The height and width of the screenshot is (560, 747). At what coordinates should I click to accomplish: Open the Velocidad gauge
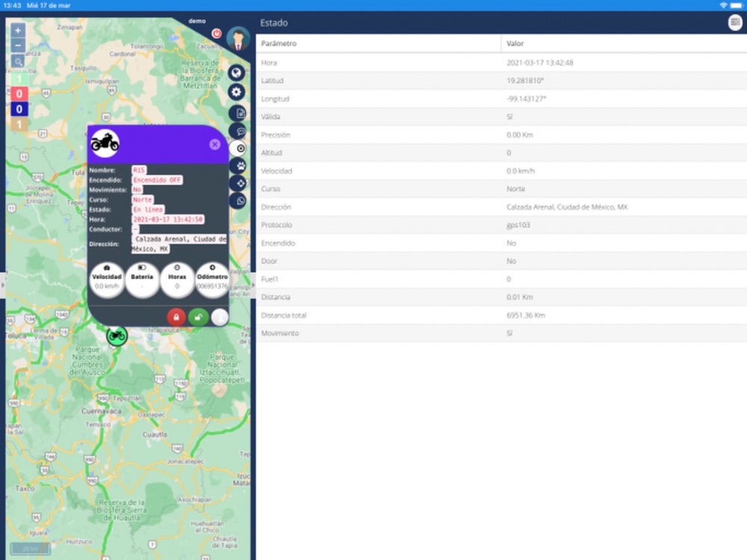(107, 280)
